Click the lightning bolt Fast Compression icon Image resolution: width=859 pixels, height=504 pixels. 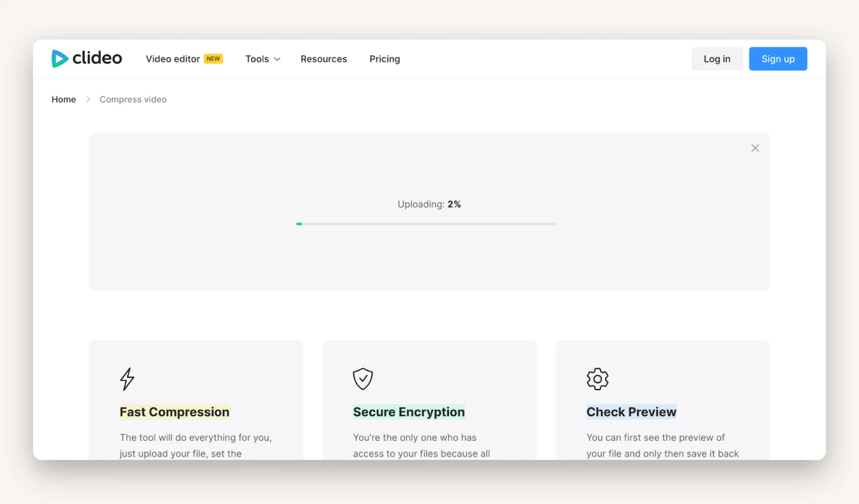point(127,379)
